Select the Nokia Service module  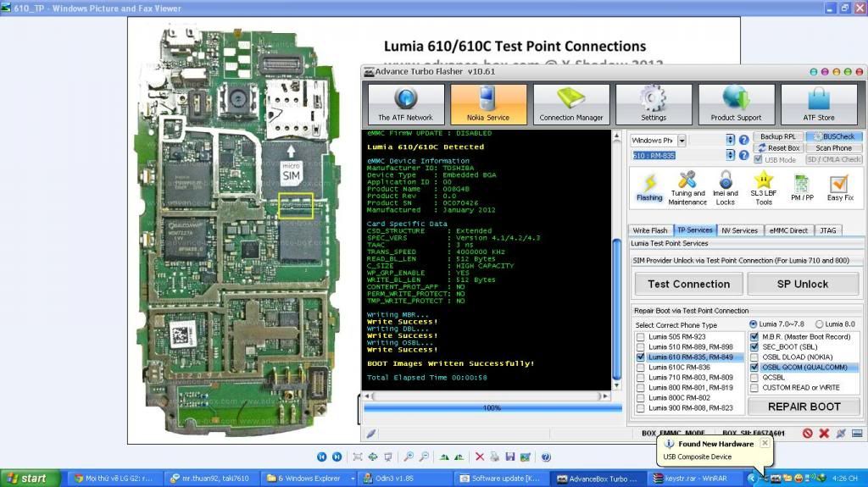[487, 104]
